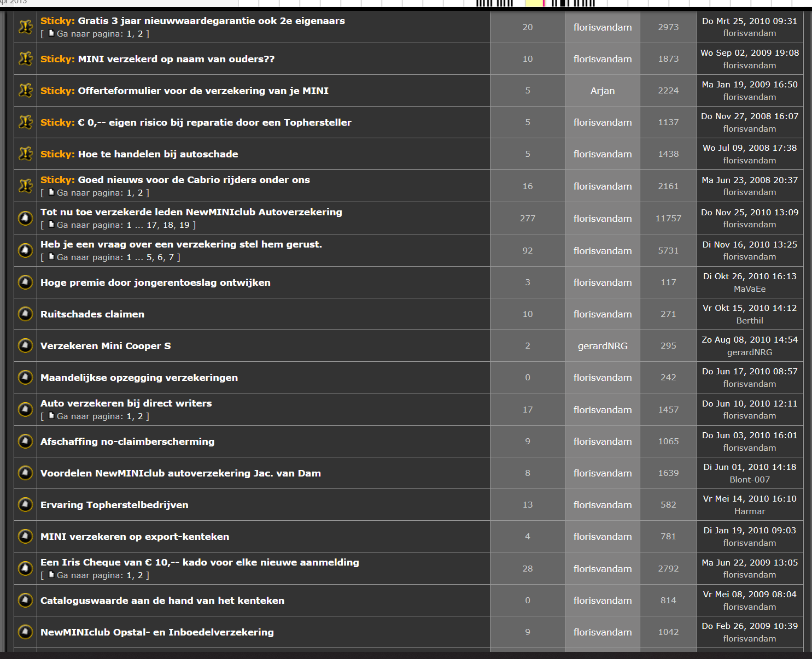Click the topic icon beside 'Maandelijkse opzegging verzekeringen'
812x659 pixels.
pos(25,377)
